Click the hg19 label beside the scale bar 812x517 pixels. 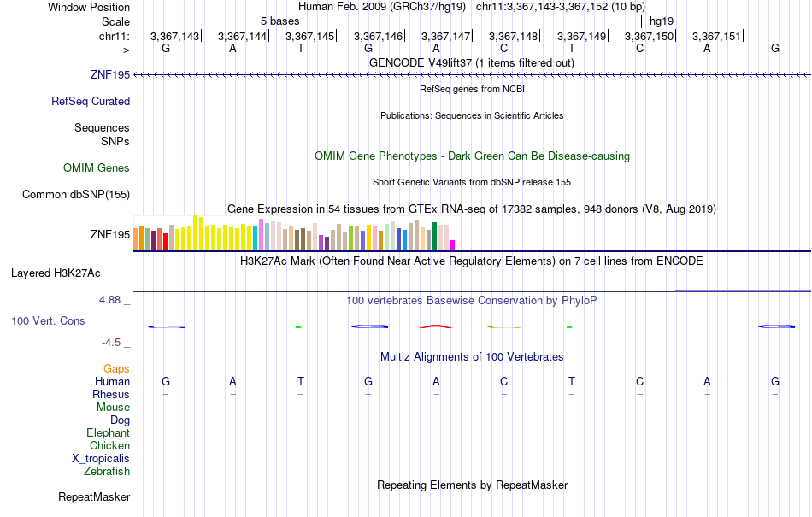tap(662, 21)
